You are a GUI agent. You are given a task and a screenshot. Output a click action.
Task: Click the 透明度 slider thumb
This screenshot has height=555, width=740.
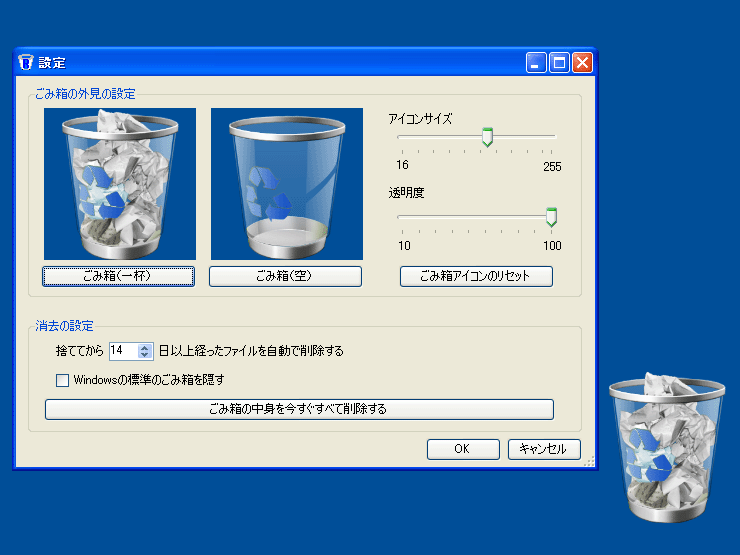coord(551,217)
